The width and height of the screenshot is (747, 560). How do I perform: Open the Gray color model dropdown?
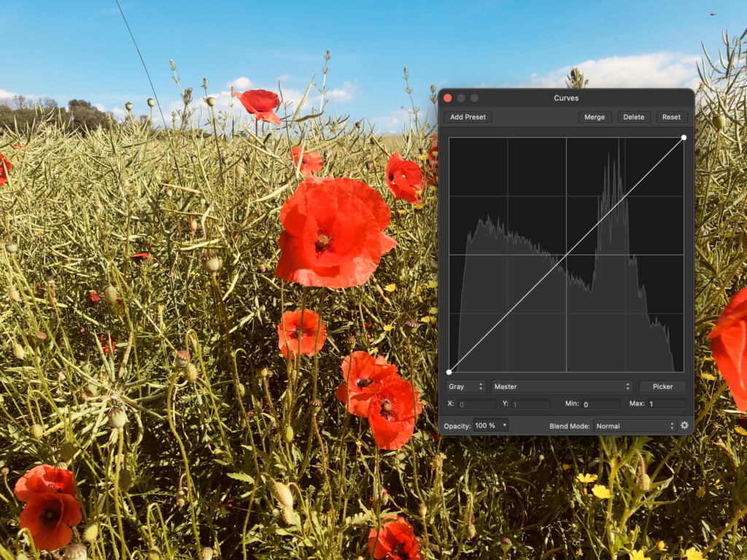coord(465,386)
